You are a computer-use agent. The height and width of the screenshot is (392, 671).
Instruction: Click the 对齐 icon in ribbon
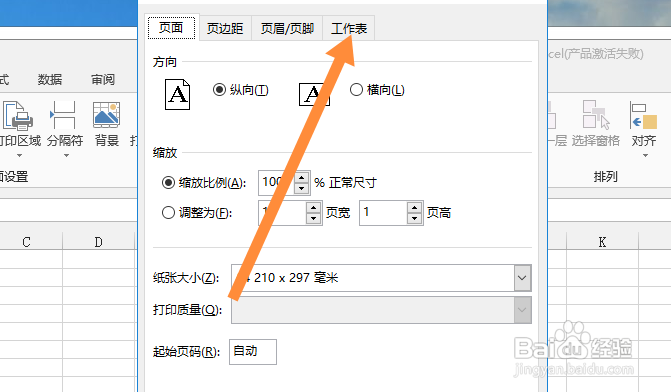click(x=644, y=115)
